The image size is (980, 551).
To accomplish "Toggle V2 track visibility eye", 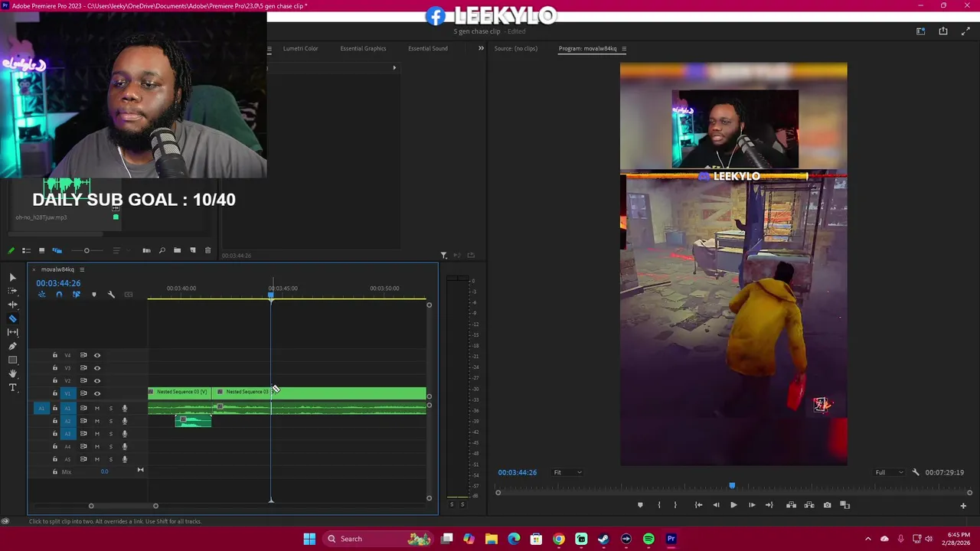I will click(x=96, y=380).
